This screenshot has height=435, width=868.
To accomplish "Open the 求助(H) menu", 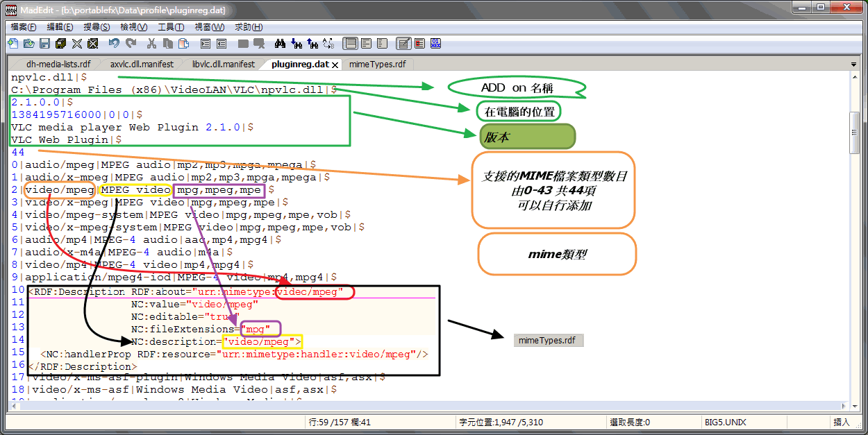I will click(x=249, y=27).
